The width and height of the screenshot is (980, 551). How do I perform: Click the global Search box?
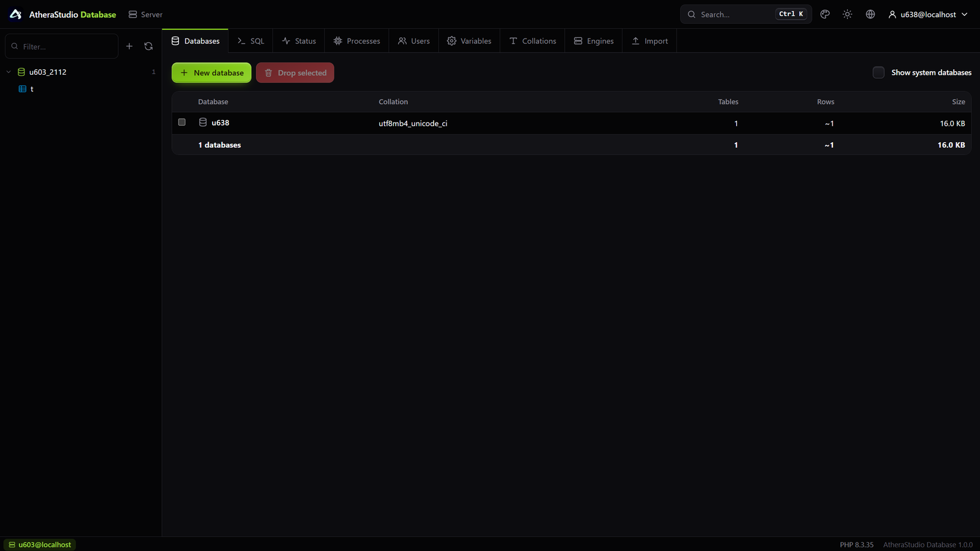coord(746,14)
